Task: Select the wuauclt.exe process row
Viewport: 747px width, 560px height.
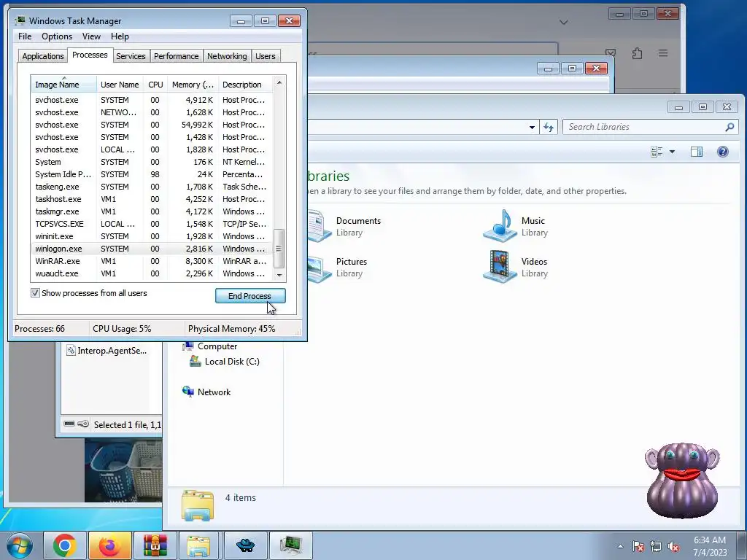Action: 152,273
